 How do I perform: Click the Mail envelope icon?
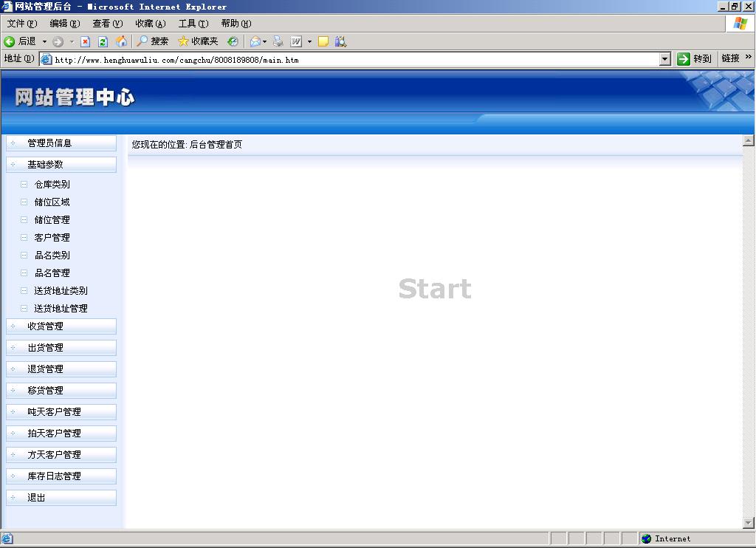255,41
